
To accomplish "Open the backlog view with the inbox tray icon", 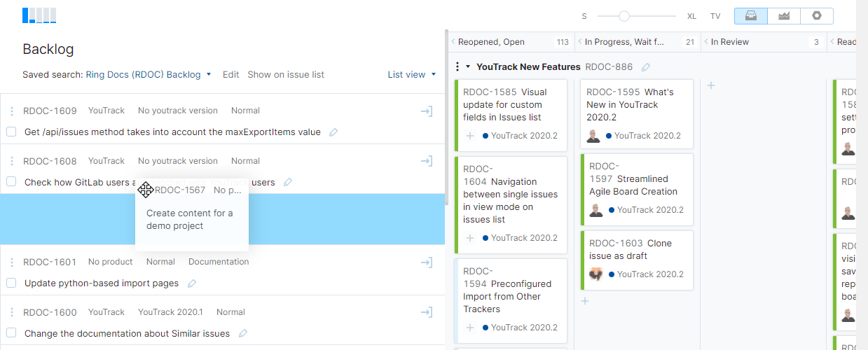I will 751,16.
